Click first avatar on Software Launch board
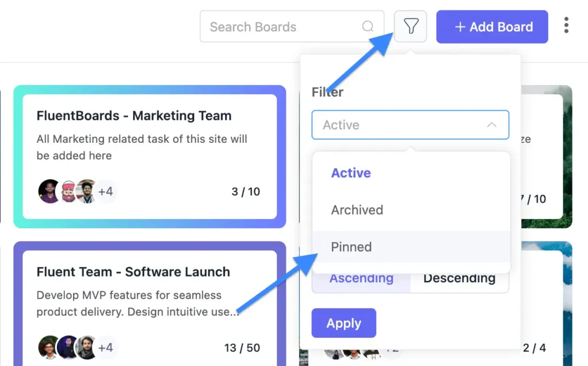Viewport: 588px width, 366px height. [x=49, y=347]
